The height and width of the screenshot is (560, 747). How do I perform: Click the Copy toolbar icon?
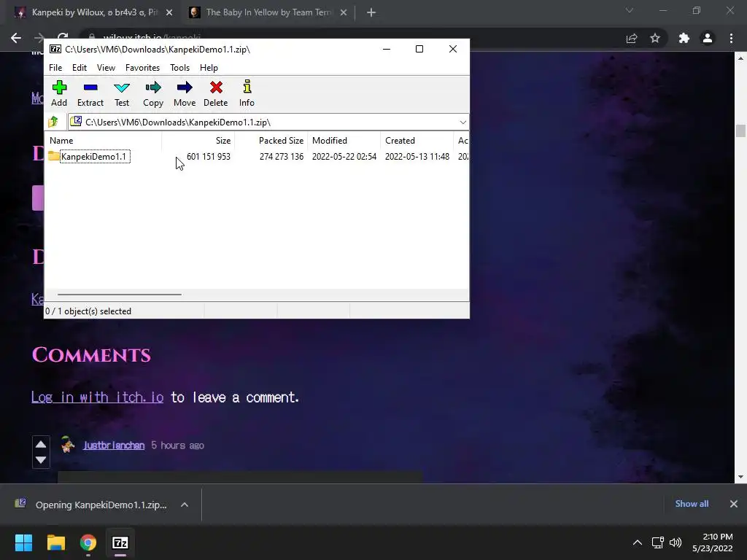pos(153,87)
